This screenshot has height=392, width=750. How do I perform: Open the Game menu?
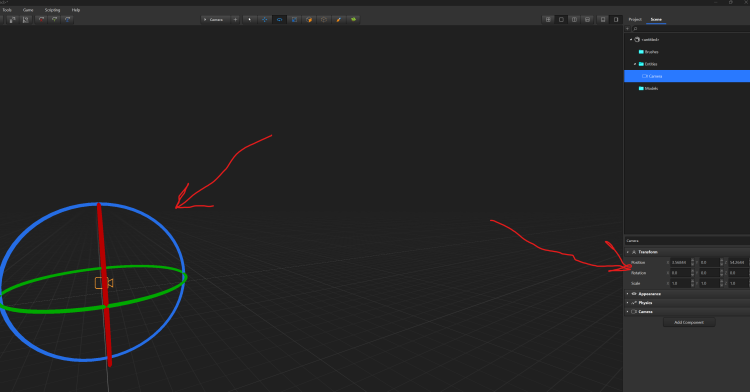point(28,10)
